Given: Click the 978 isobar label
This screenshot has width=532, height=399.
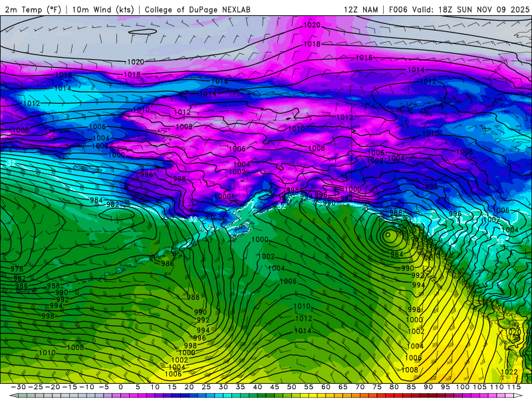Looking at the screenshot, I should coord(17,269).
